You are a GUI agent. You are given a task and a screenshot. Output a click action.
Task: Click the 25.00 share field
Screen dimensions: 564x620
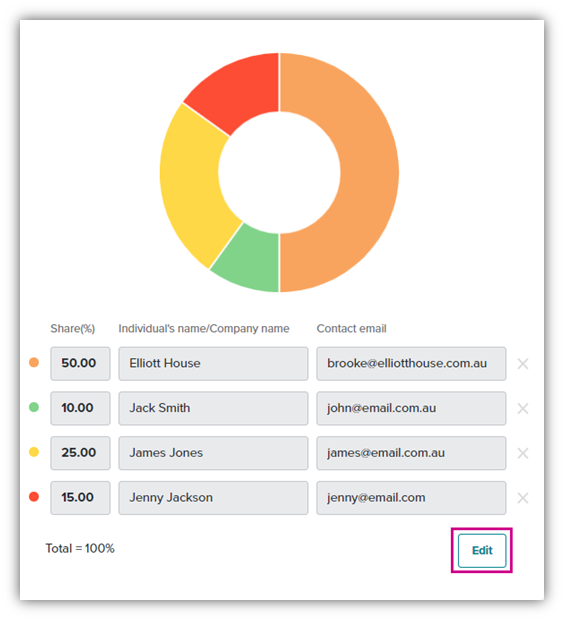click(x=80, y=453)
